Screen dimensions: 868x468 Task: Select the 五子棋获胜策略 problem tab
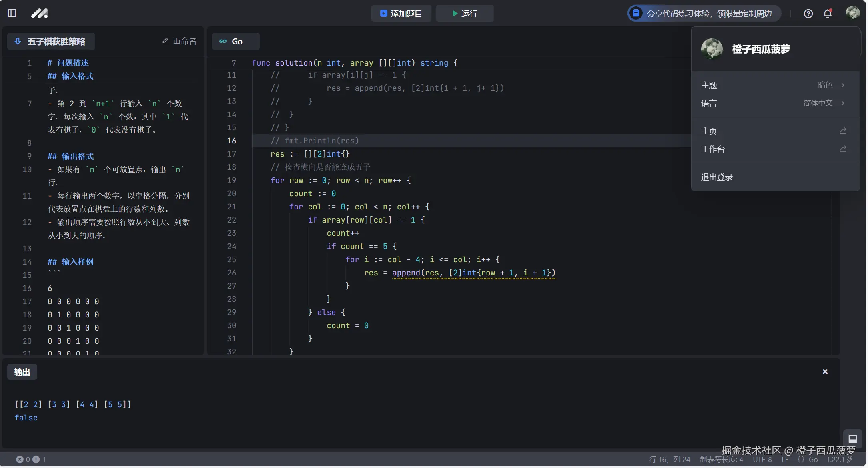(51, 41)
